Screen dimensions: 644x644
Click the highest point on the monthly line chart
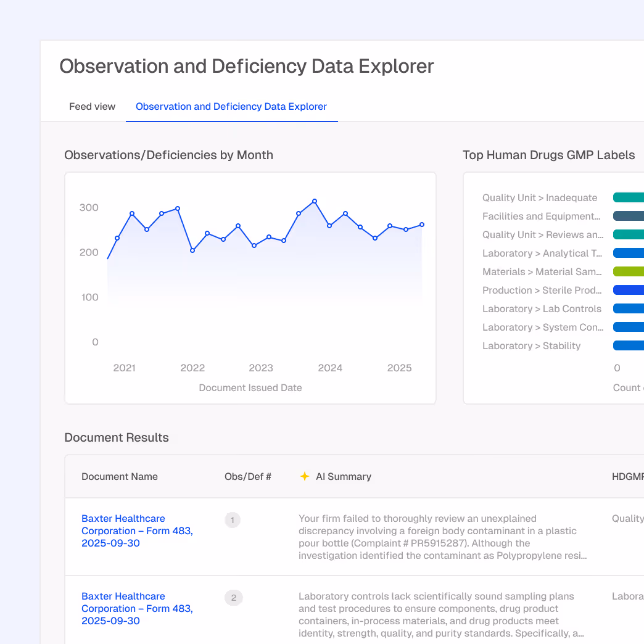point(315,201)
